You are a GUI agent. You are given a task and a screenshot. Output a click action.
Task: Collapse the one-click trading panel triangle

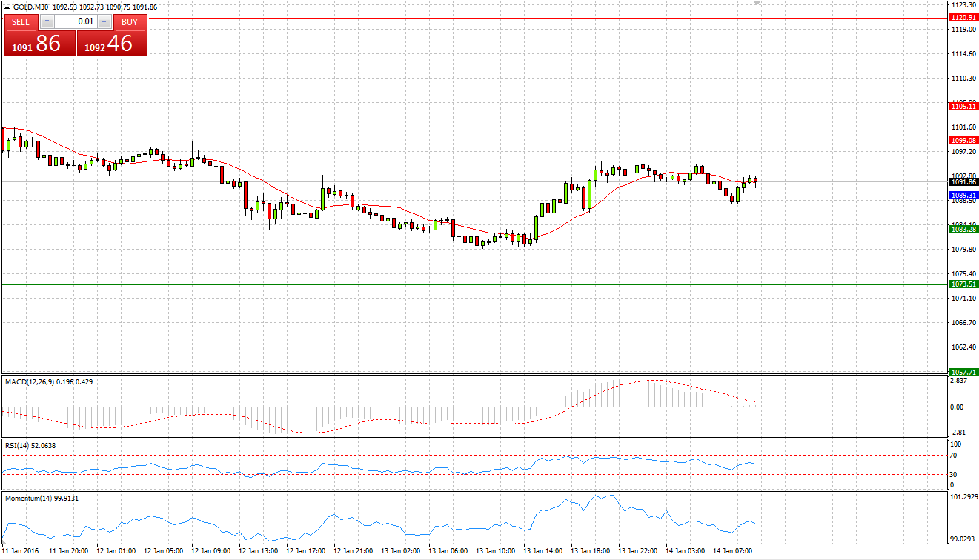click(x=7, y=7)
